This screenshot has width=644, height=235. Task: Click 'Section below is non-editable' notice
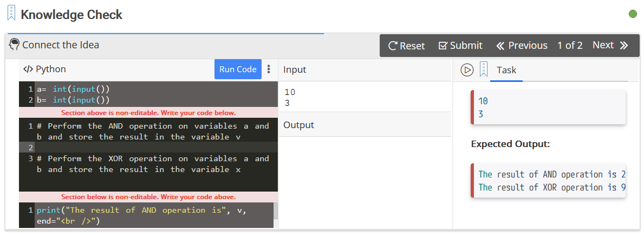(148, 196)
